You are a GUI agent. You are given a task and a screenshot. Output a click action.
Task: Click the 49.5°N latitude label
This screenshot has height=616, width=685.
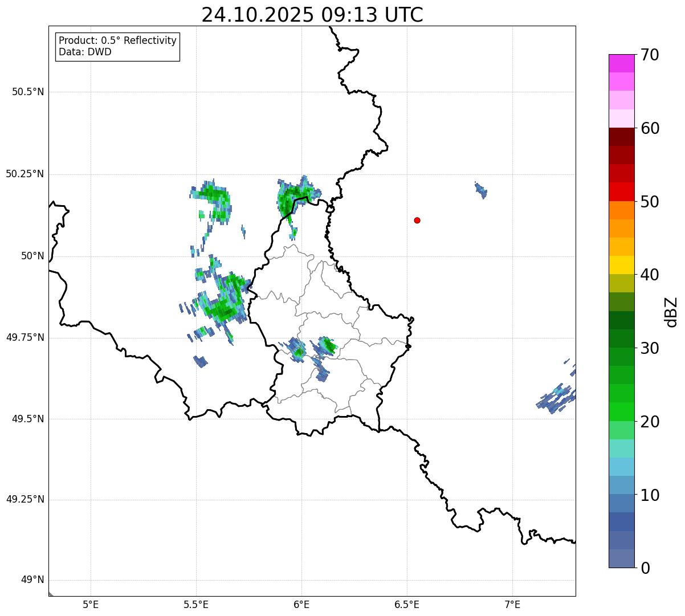pos(28,419)
